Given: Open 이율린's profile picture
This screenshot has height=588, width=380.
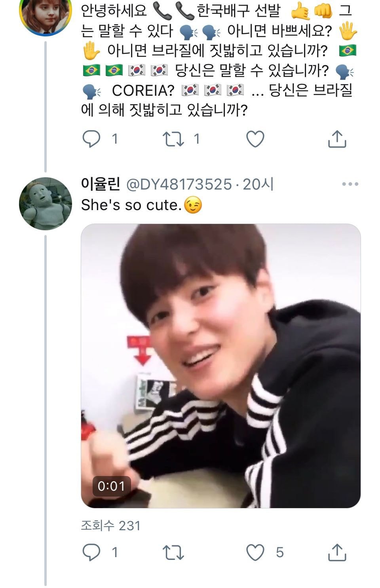Looking at the screenshot, I should [46, 203].
